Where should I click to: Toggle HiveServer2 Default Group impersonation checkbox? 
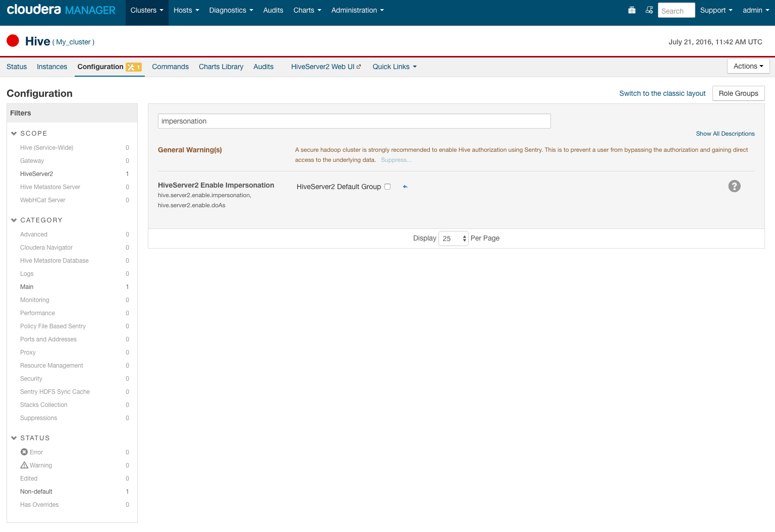tap(387, 187)
